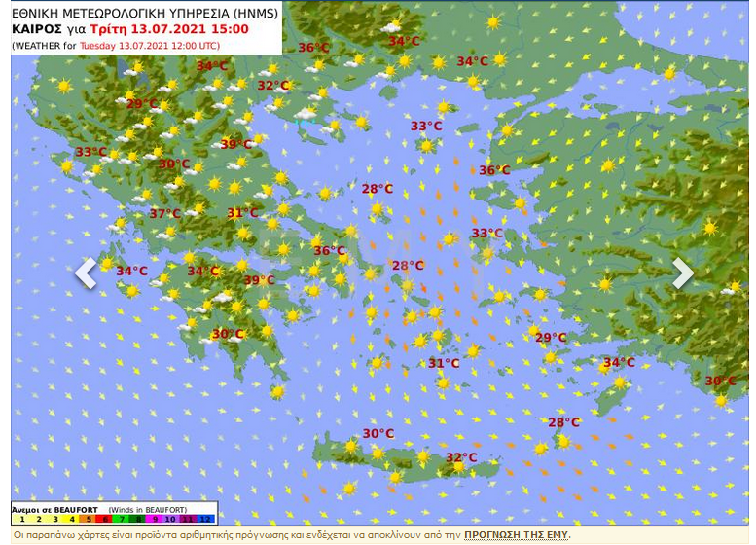
Task: Open the ΠΡΟΓΝΩΣΗ ΤΗΣ ΕΜΥ link
Action: pos(517,535)
